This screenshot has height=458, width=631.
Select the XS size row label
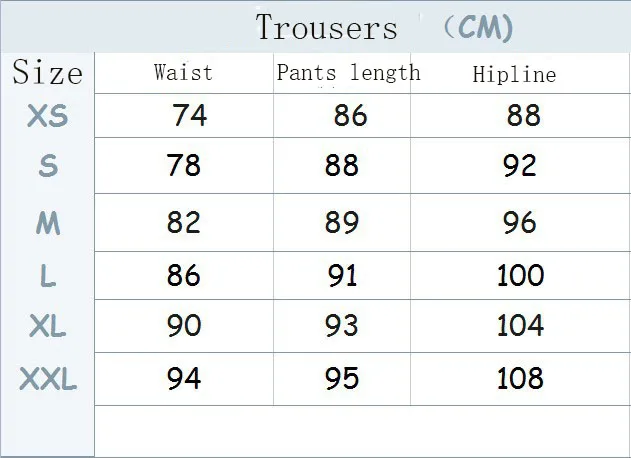tap(47, 116)
